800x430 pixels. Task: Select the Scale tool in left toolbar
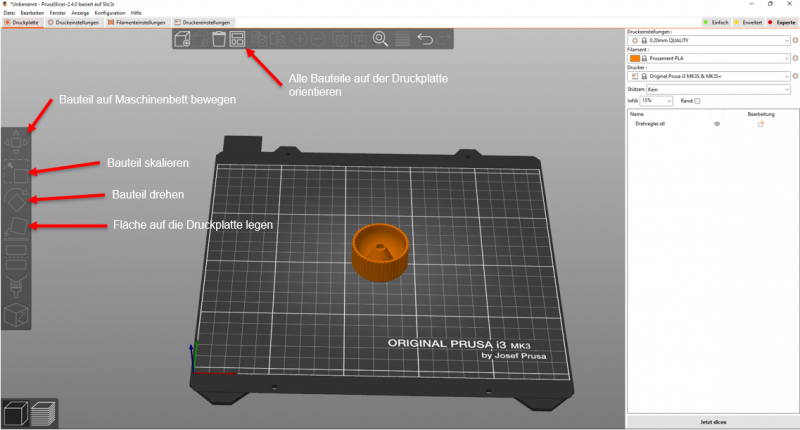(x=17, y=173)
